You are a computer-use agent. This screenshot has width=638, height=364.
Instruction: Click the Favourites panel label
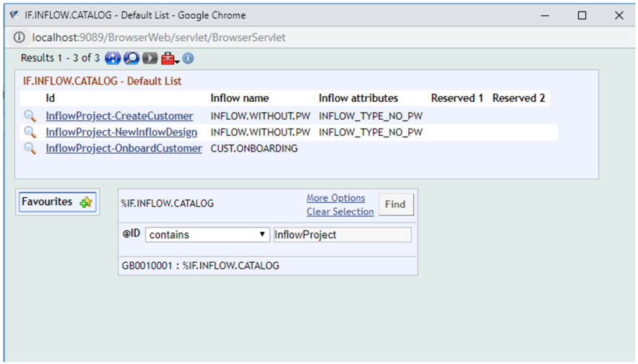[47, 202]
